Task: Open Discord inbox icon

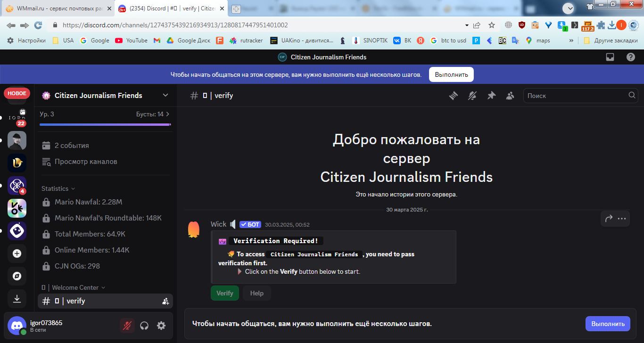Action: pos(610,57)
